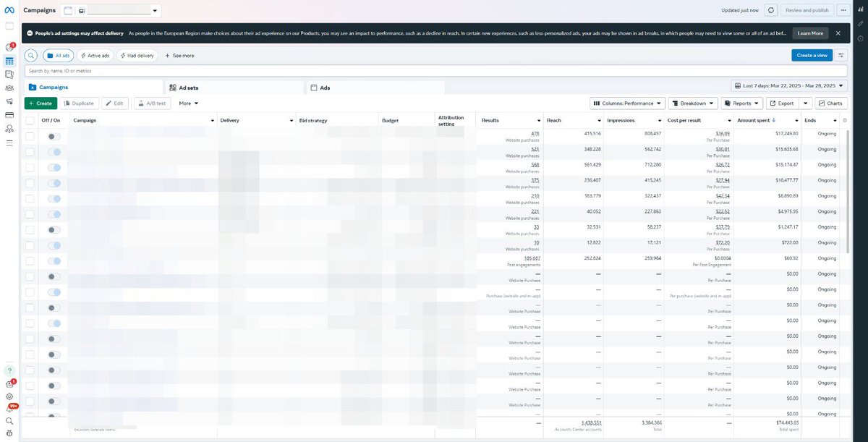This screenshot has width=868, height=442.
Task: Select the Campaigns table icon in sidebar
Action: click(9, 61)
